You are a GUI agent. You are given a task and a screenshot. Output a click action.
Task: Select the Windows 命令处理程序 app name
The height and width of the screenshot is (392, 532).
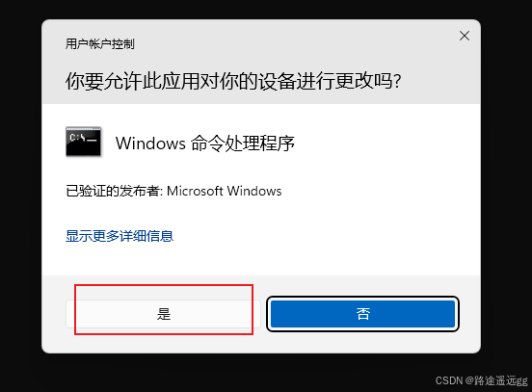pyautogui.click(x=205, y=144)
